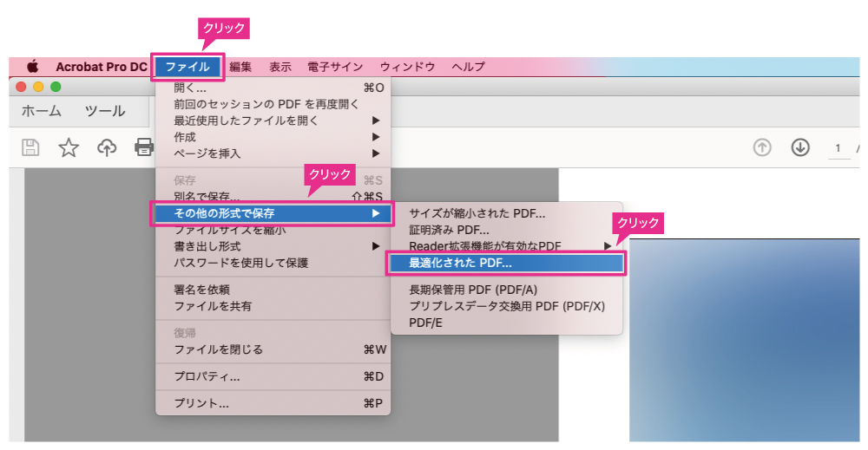
Task: Select 証明済み PDF... option
Action: coord(507,230)
